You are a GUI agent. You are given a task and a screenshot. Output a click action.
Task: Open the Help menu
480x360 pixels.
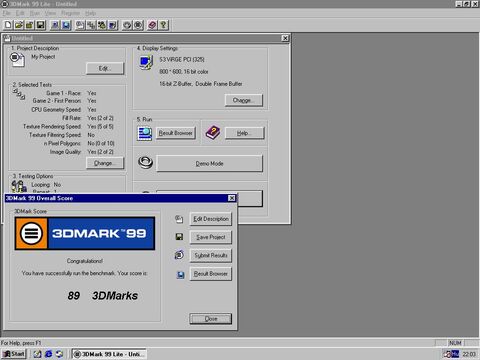coord(90,13)
